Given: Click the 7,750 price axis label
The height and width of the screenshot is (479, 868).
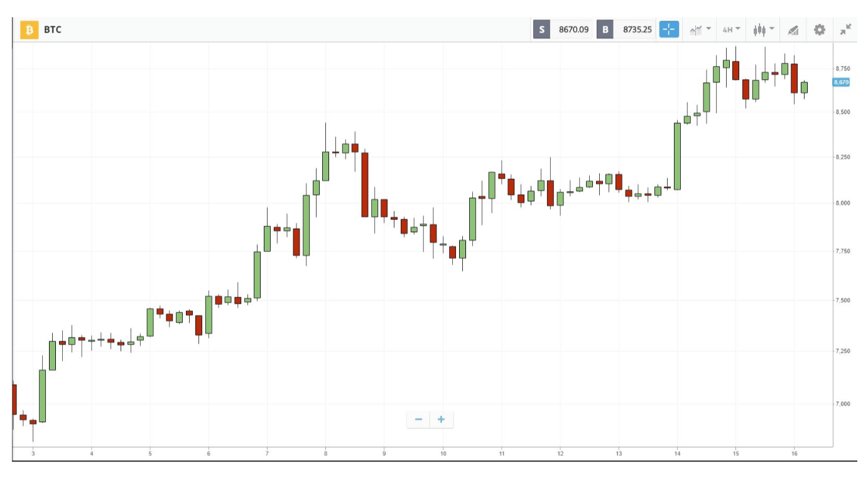Looking at the screenshot, I should click(842, 251).
